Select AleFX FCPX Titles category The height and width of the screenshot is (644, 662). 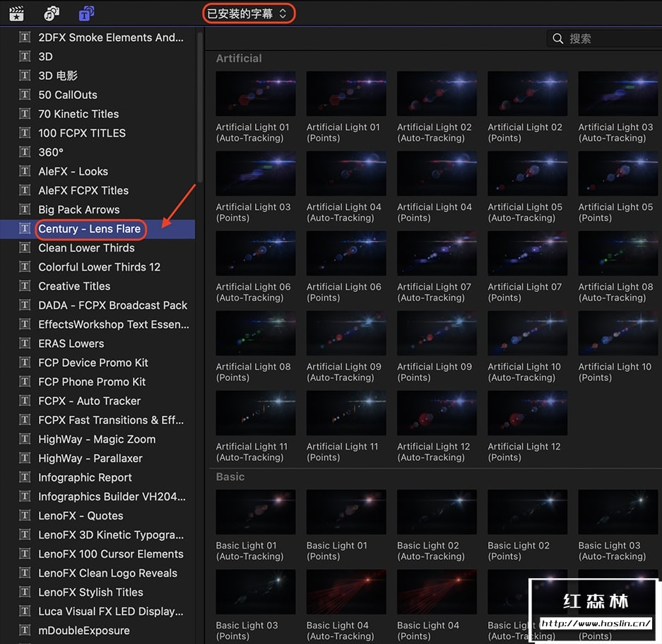coord(97,190)
